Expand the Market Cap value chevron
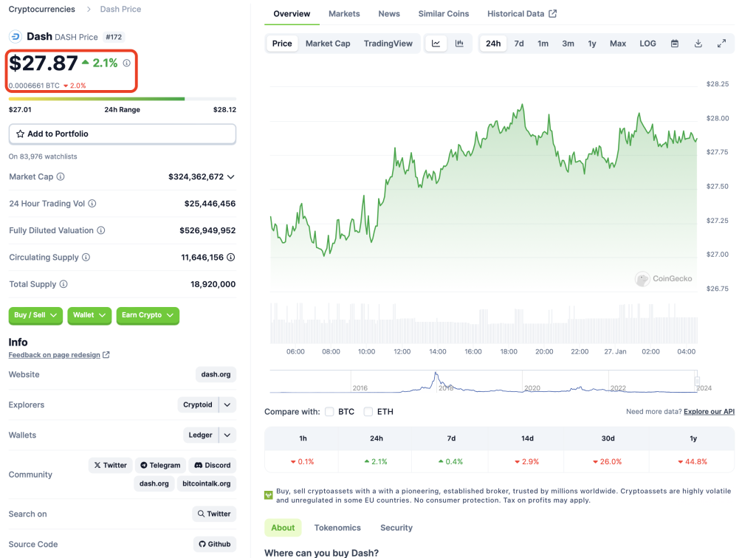 click(x=231, y=177)
